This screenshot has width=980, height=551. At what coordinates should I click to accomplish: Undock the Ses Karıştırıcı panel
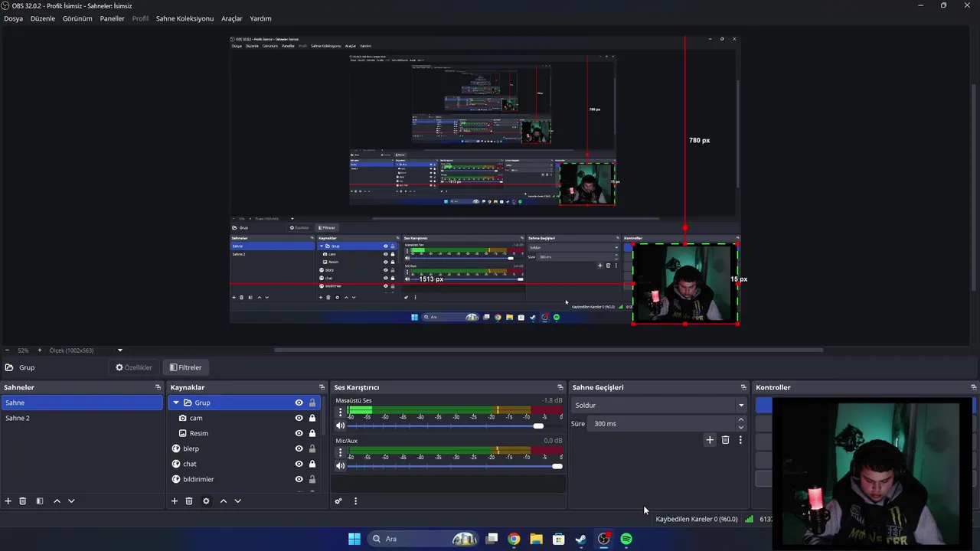point(560,387)
